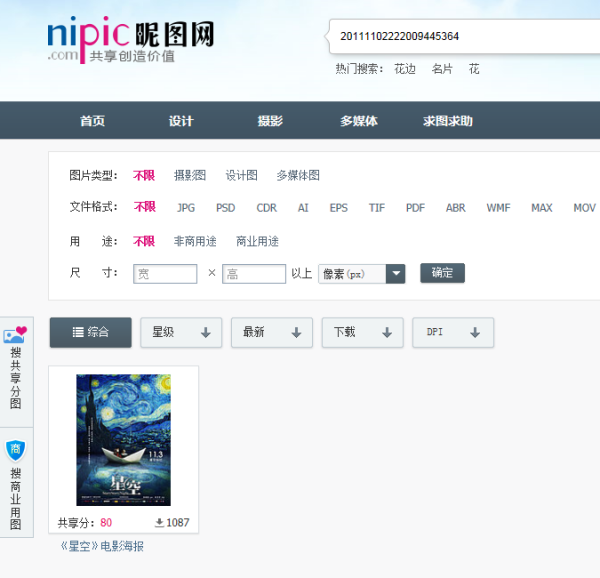Click the 确定 button
Screen dimensions: 600x578
[x=442, y=273]
